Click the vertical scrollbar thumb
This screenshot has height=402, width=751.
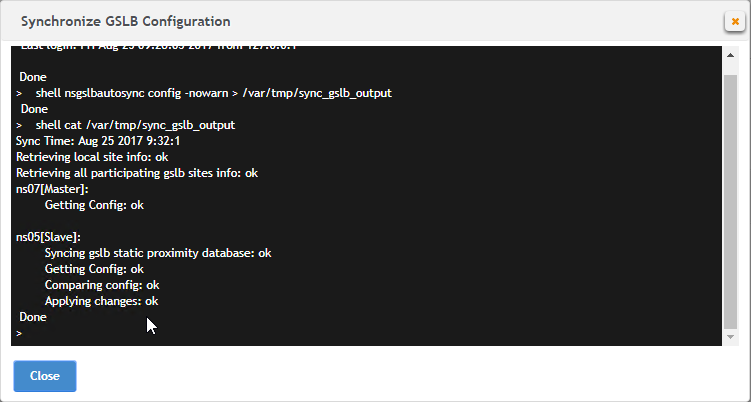pos(730,201)
